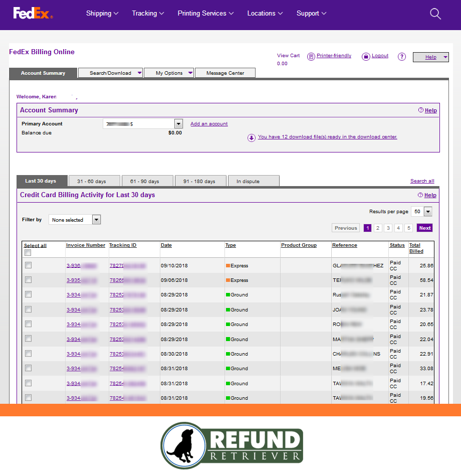Click the download arrow icon in Account Summary
This screenshot has width=461, height=476.
pyautogui.click(x=251, y=138)
